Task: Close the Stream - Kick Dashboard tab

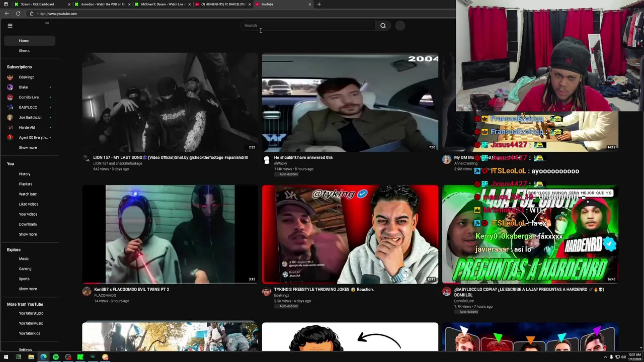Action: tap(69, 4)
